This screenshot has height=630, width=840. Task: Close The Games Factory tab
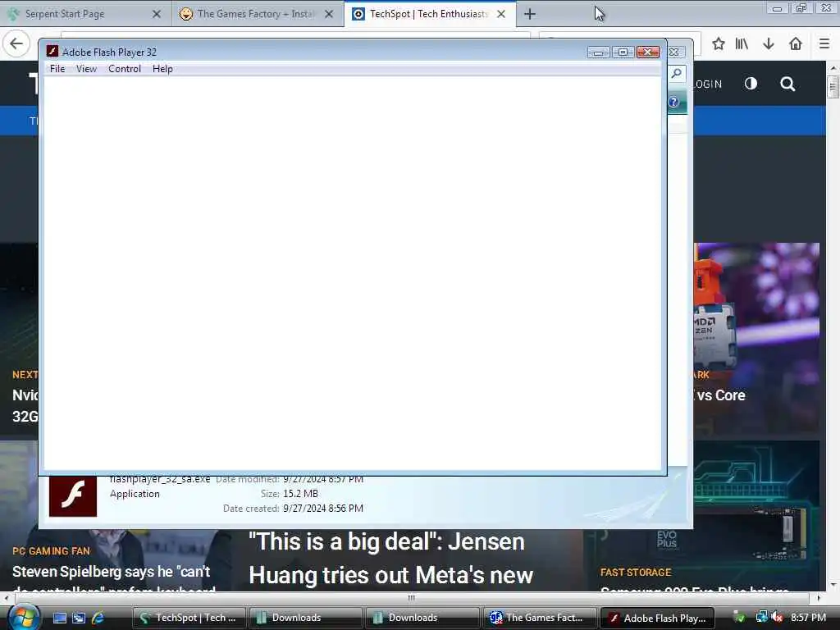pos(329,14)
